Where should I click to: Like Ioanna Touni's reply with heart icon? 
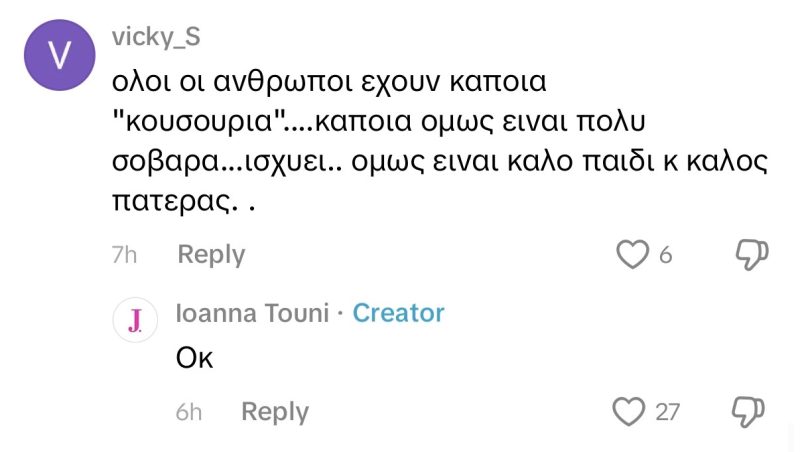pyautogui.click(x=628, y=411)
